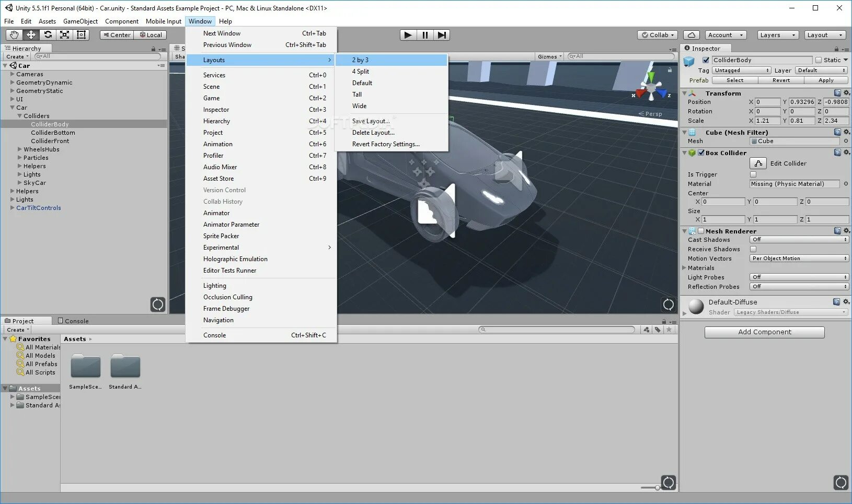Image resolution: width=852 pixels, height=504 pixels.
Task: Open the GameObject menu
Action: tap(80, 21)
